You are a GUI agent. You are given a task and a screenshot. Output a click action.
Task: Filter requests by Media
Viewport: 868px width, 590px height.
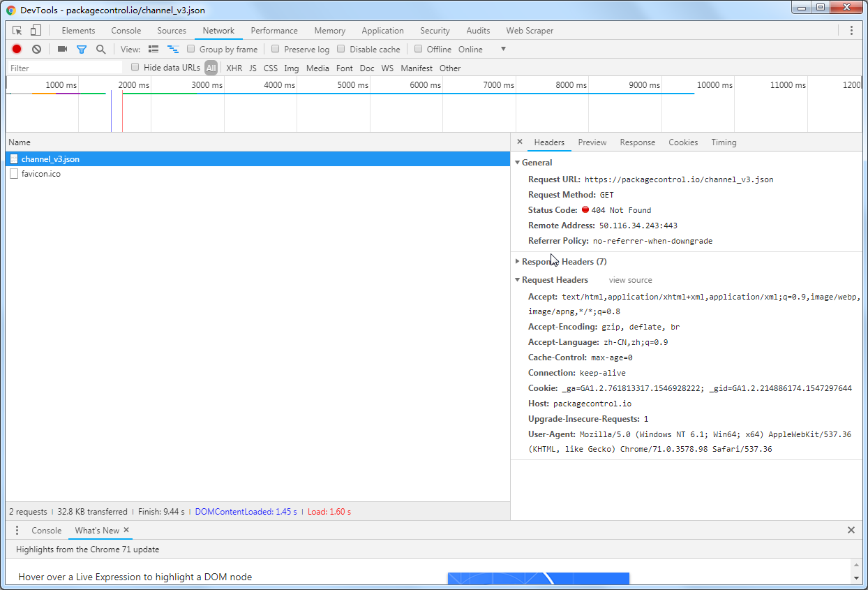click(x=317, y=68)
